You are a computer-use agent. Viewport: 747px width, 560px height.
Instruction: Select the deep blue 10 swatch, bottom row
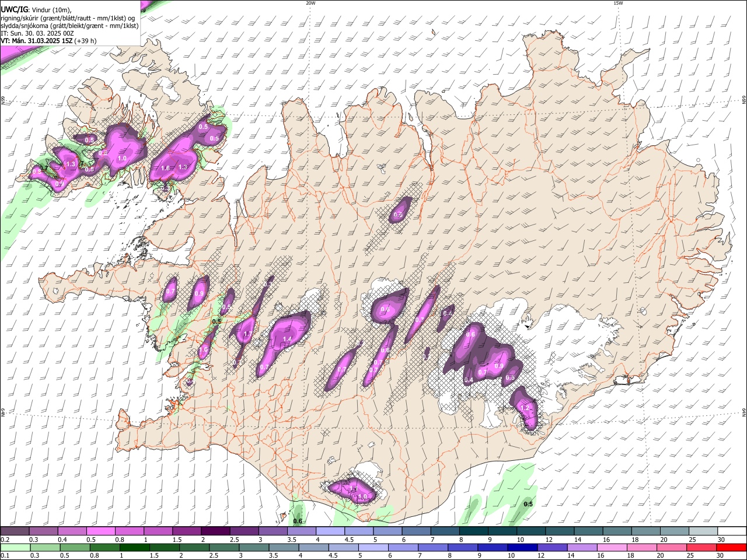pos(522,547)
